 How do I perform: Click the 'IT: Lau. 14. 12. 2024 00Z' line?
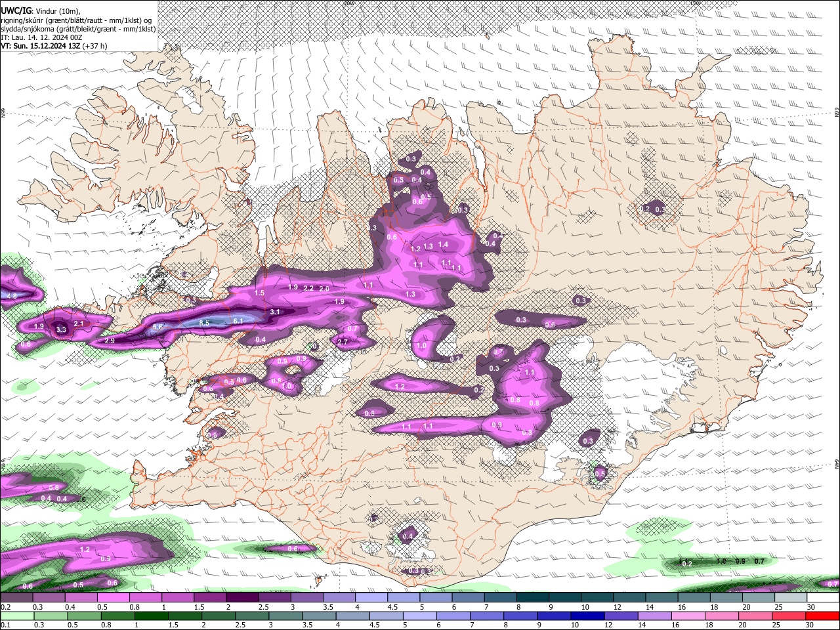tap(41, 37)
